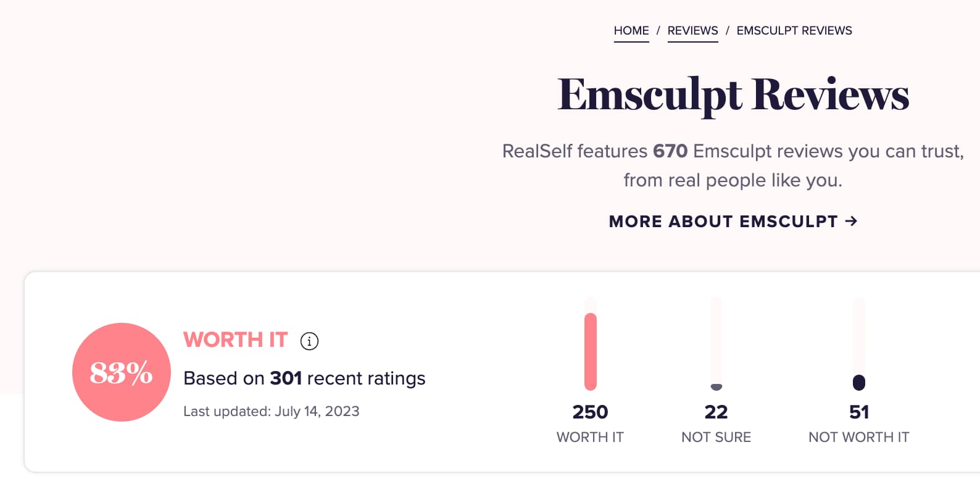The width and height of the screenshot is (980, 500).
Task: Click the Emsculpt Reviews page title
Action: 733,95
